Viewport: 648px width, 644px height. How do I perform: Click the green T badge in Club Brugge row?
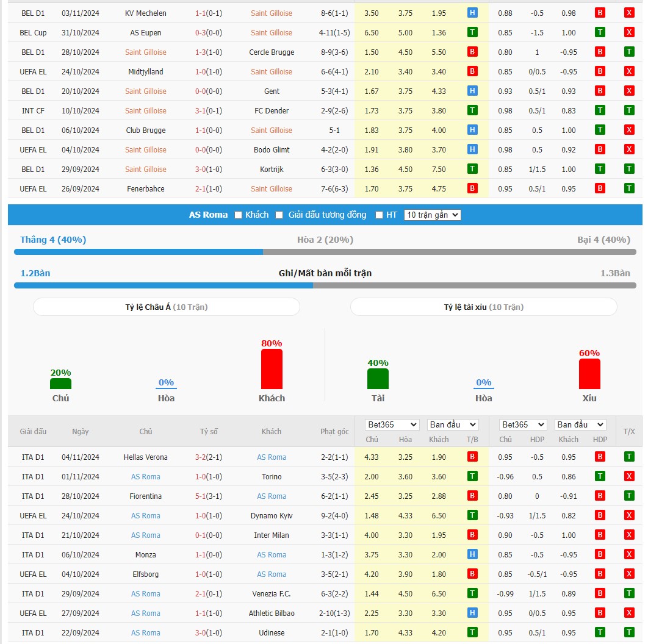coord(600,130)
